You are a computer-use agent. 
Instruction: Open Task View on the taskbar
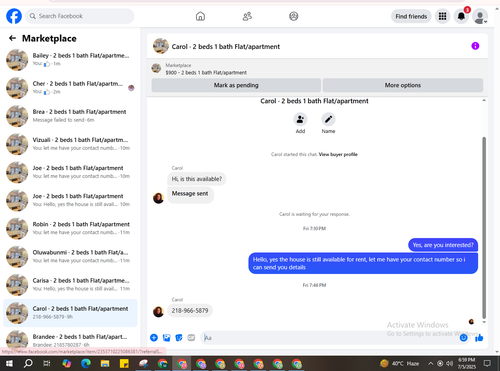[x=47, y=363]
